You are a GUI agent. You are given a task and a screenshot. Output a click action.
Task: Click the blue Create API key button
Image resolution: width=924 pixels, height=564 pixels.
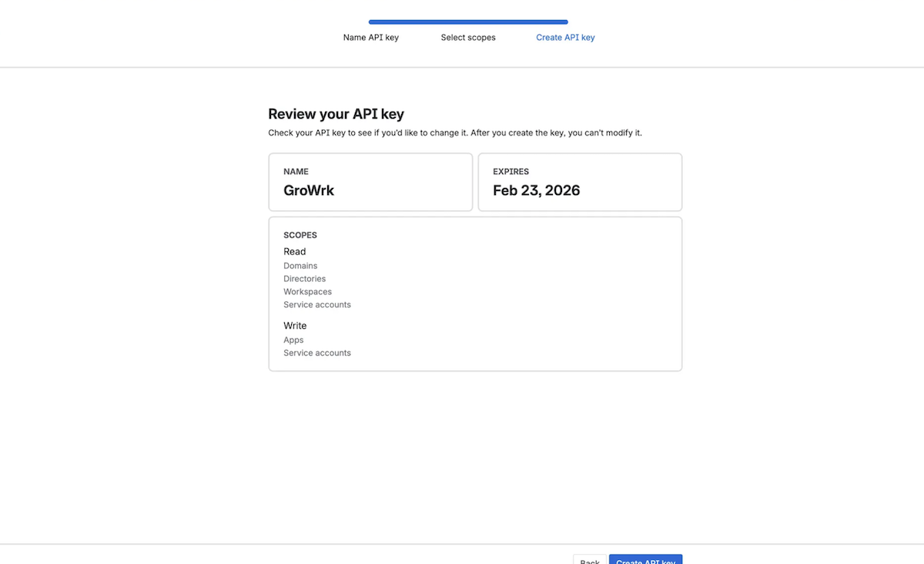pyautogui.click(x=645, y=560)
